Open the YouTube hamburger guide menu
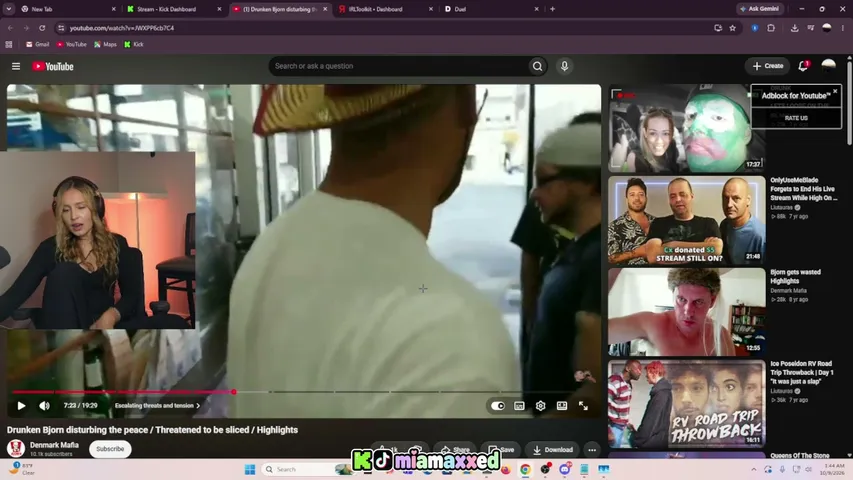Image resolution: width=853 pixels, height=480 pixels. [x=16, y=66]
